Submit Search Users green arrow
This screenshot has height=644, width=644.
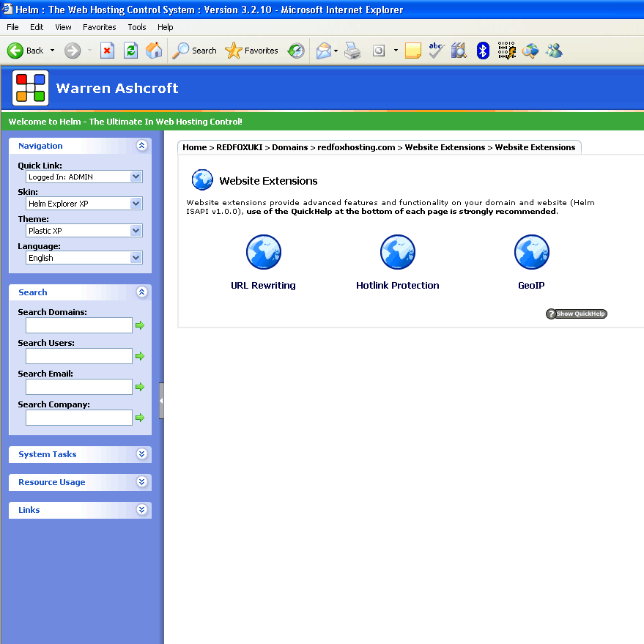point(140,356)
